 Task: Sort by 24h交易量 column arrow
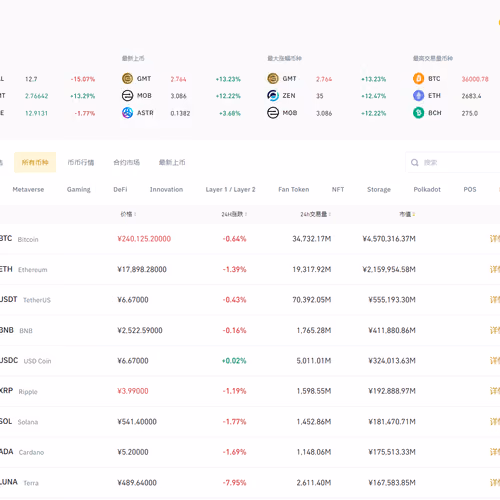coord(329,214)
